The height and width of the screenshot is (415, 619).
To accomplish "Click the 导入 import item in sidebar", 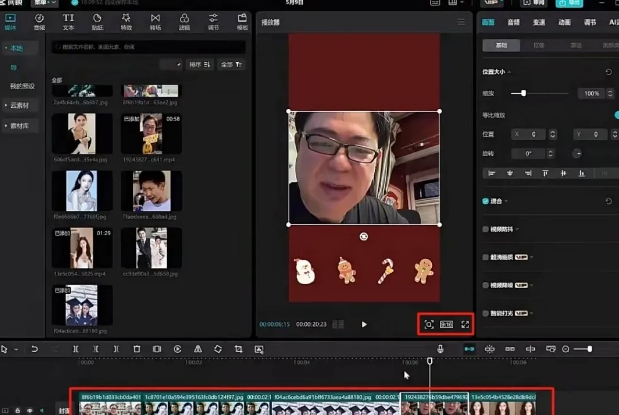I will pyautogui.click(x=14, y=68).
